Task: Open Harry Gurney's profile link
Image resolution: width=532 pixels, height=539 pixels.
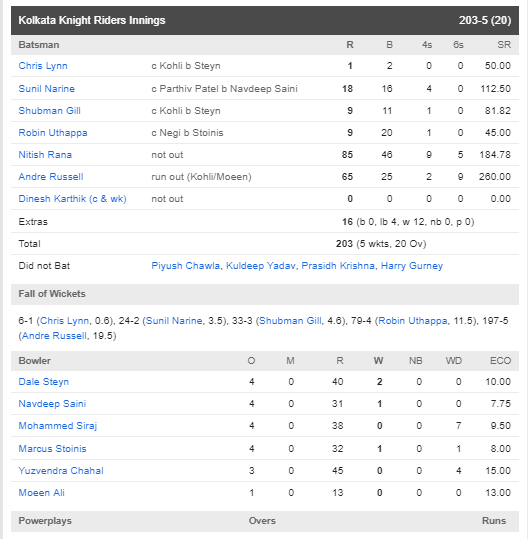Action: (x=412, y=266)
